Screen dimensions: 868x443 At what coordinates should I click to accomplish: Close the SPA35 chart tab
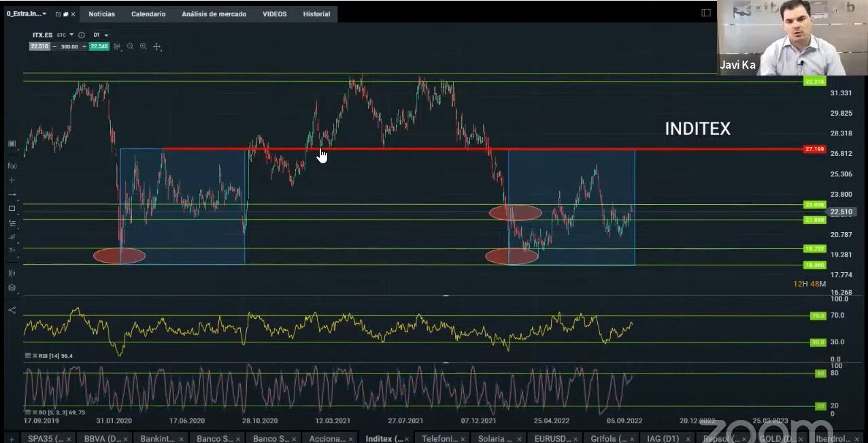(x=68, y=439)
